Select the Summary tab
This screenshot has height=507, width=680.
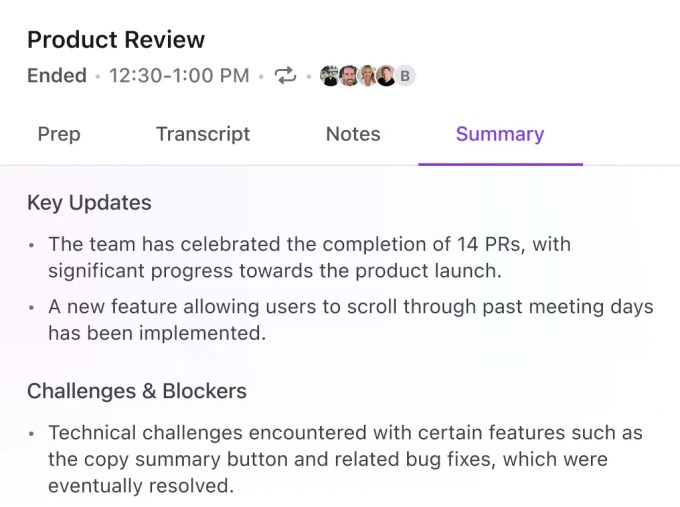coord(500,134)
